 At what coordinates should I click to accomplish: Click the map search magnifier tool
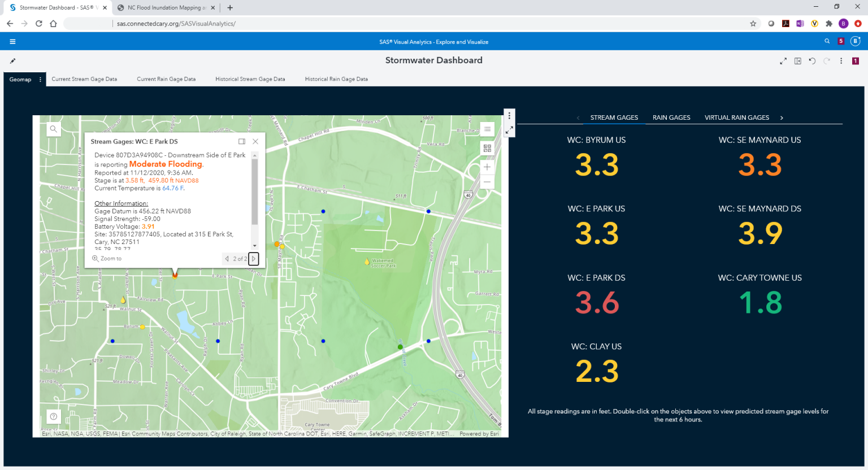click(53, 129)
